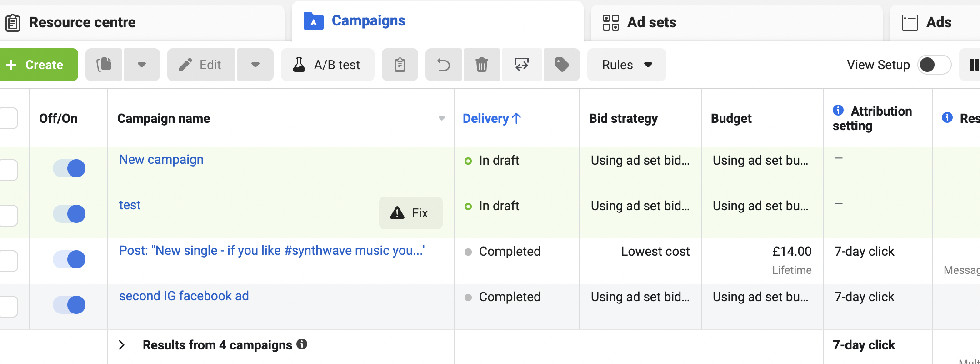Viewport: 980px width, 364px height.
Task: Click the Fix warning button for test
Action: [410, 213]
